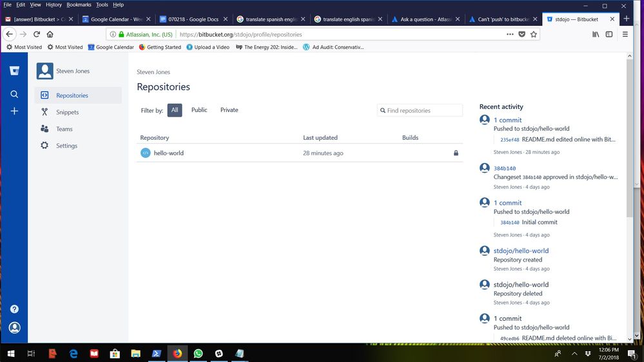Open page actions three-dot menu

(x=510, y=35)
